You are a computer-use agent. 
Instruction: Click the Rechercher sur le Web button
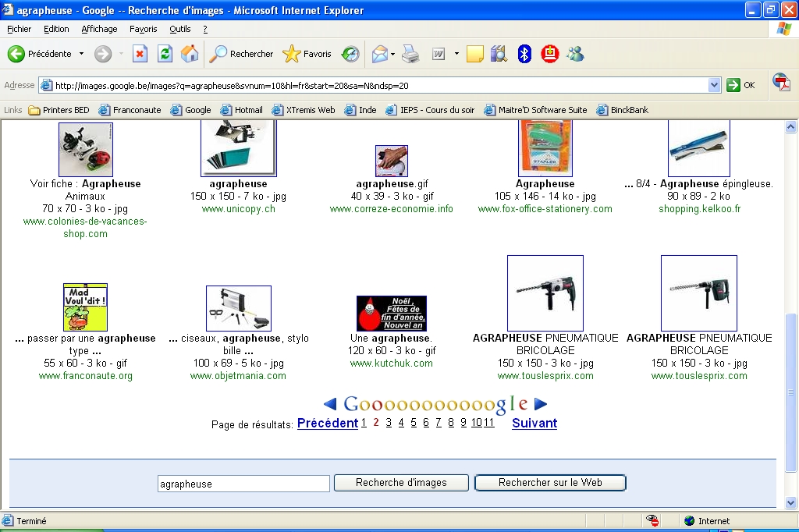tap(550, 483)
